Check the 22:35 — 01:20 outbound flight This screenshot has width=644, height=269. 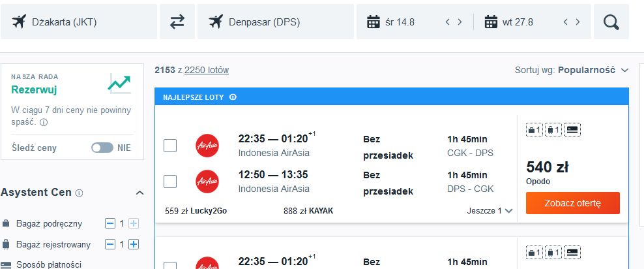(x=170, y=146)
